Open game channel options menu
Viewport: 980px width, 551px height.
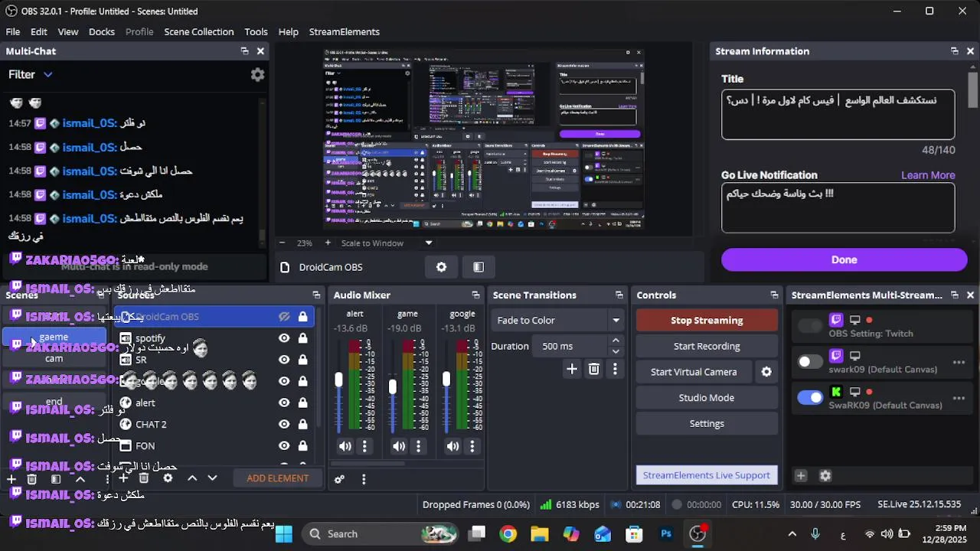click(x=418, y=446)
